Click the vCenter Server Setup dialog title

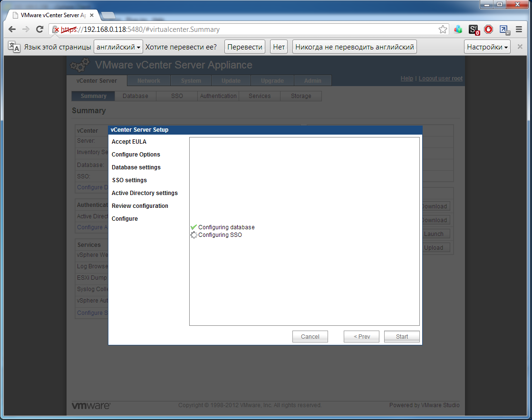pos(139,130)
